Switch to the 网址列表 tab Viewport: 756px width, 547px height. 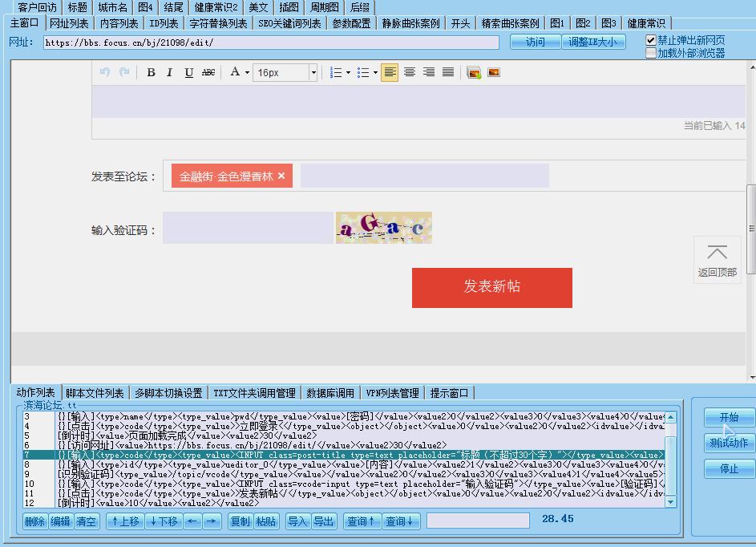point(70,23)
